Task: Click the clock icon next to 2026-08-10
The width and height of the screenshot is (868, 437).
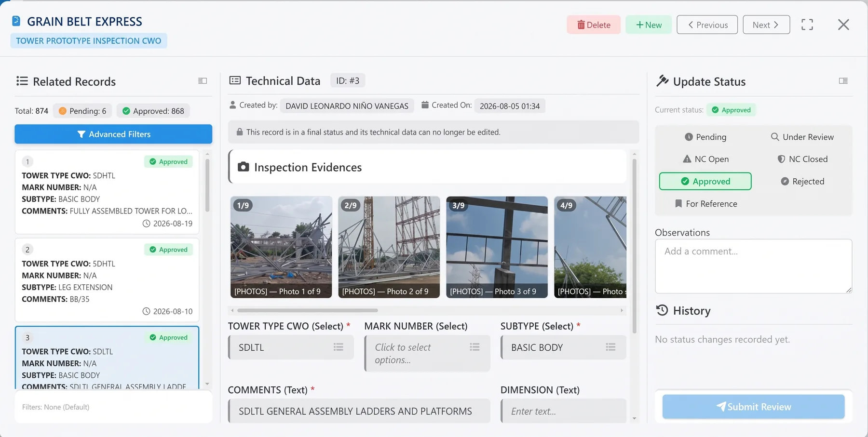Action: 147,311
